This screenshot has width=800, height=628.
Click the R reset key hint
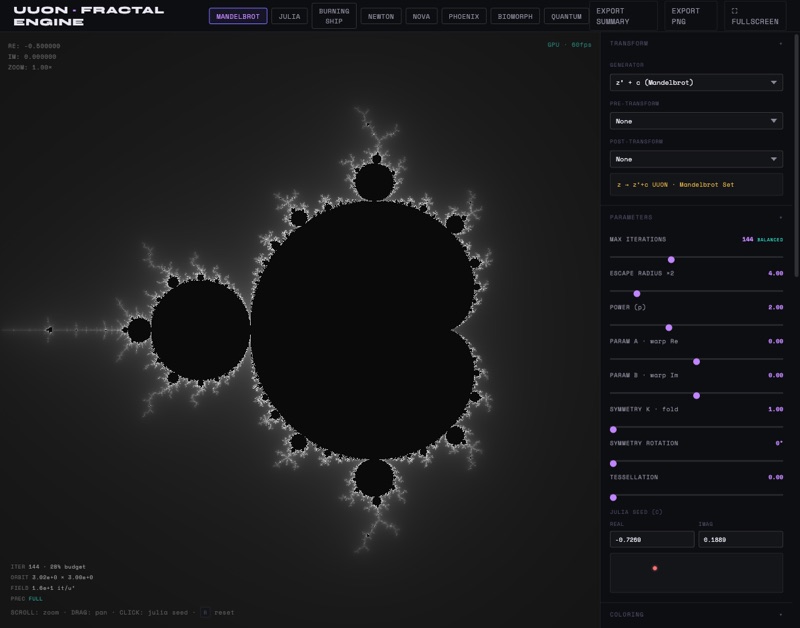[x=205, y=612]
